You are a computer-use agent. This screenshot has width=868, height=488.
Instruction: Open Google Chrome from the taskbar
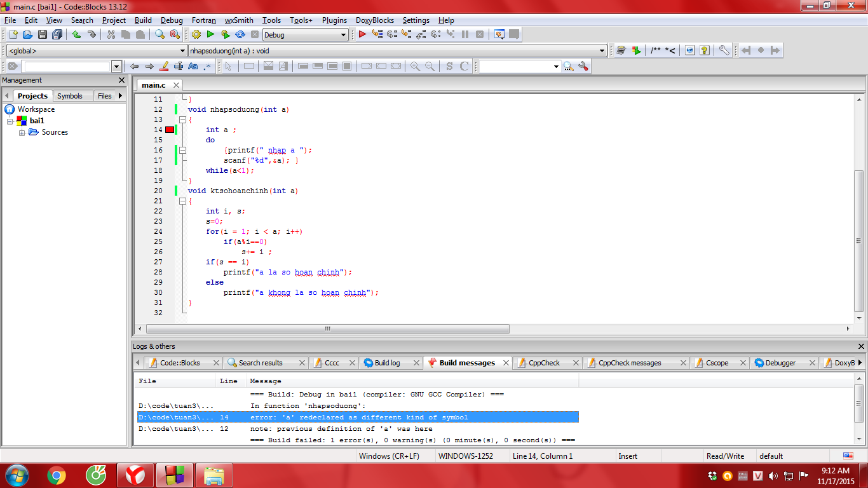point(56,475)
